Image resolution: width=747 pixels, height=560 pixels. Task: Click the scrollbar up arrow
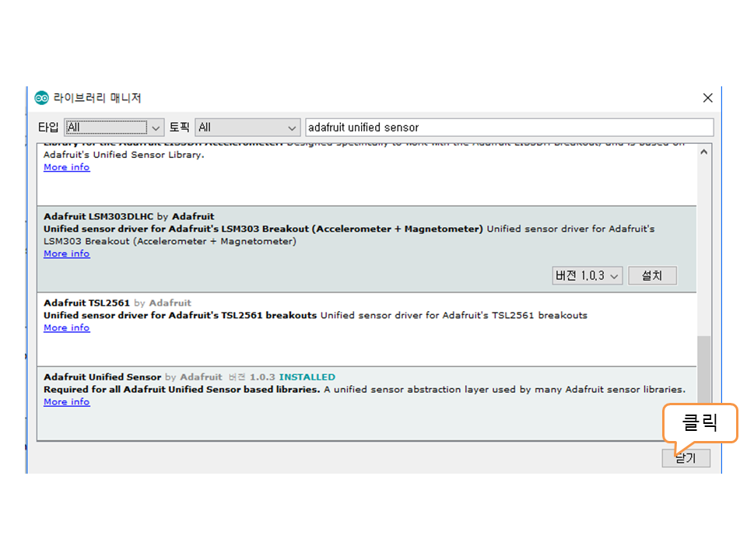(x=704, y=152)
